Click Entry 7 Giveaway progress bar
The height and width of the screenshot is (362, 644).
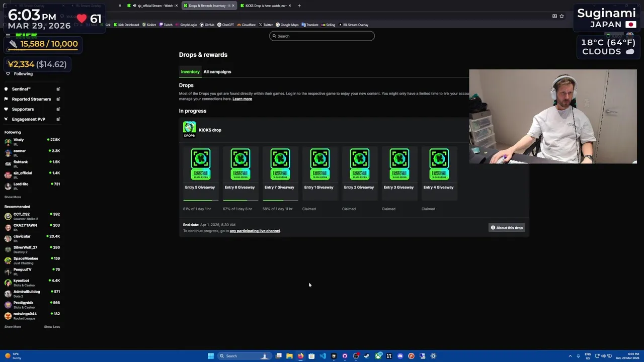point(280,200)
